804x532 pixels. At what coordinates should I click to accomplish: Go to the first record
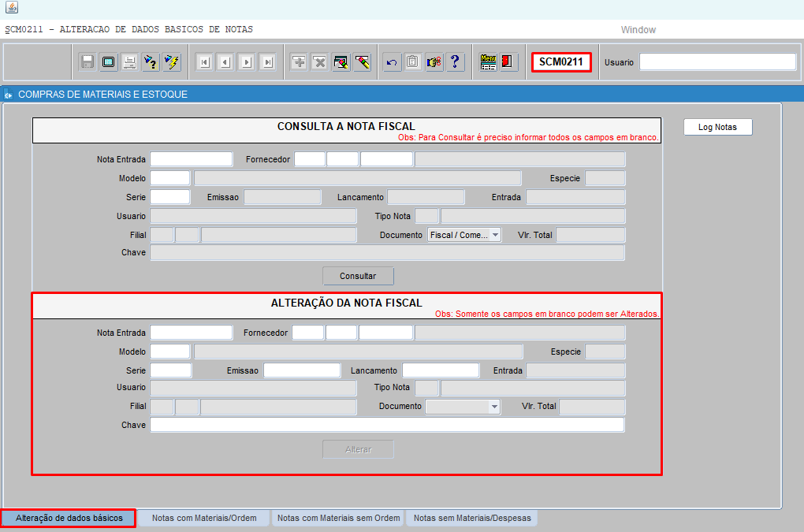pyautogui.click(x=204, y=62)
